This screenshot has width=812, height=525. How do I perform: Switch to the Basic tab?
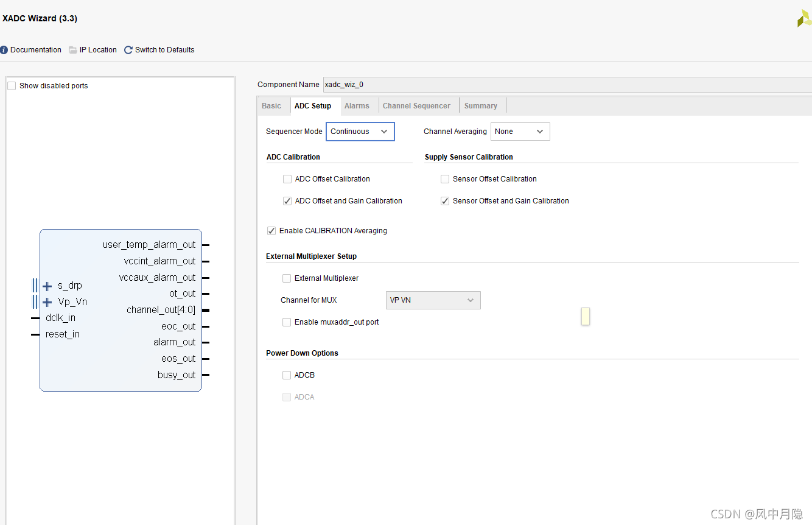271,106
